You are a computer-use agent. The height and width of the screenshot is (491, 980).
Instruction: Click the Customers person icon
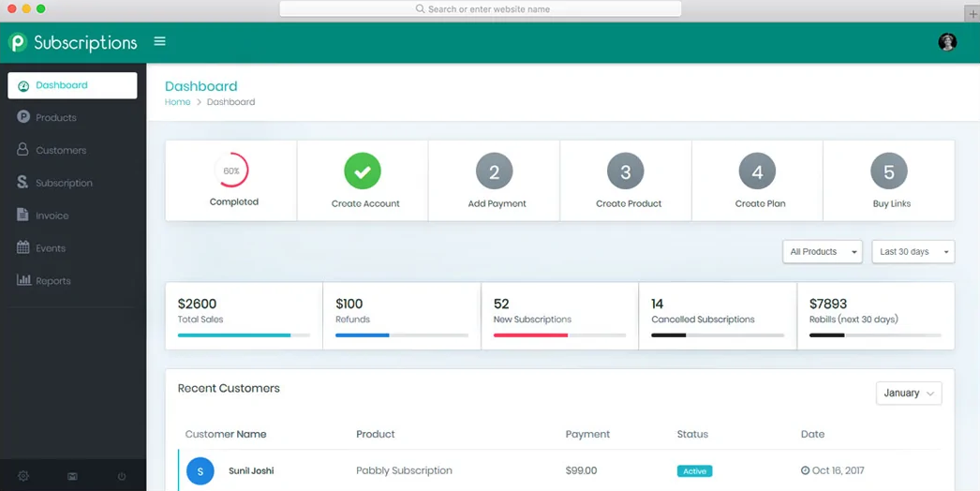22,150
